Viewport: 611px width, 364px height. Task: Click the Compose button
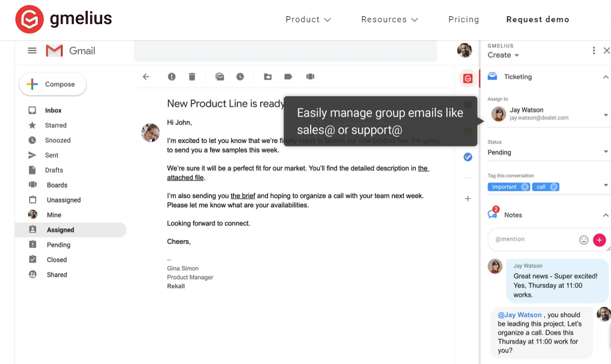point(53,85)
